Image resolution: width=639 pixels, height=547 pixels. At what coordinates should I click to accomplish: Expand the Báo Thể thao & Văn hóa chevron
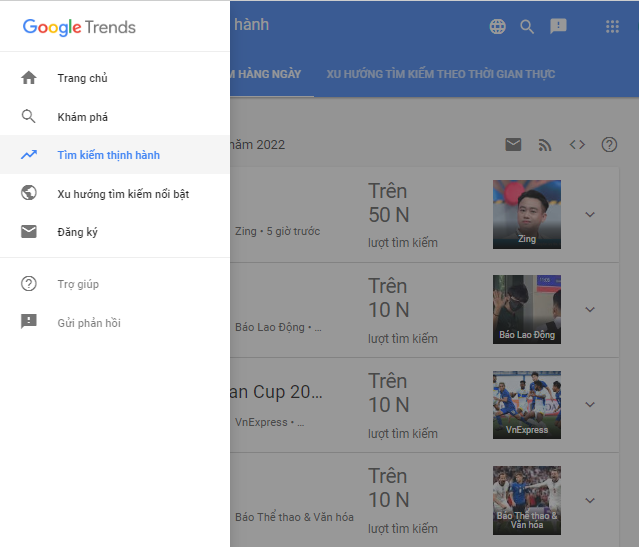click(590, 500)
